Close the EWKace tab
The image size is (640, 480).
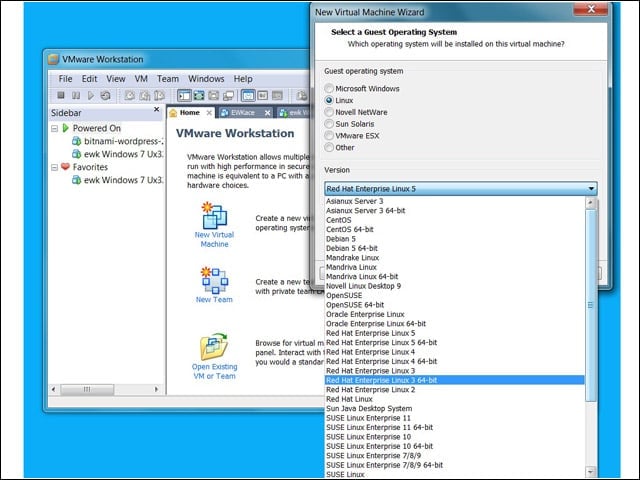click(267, 113)
